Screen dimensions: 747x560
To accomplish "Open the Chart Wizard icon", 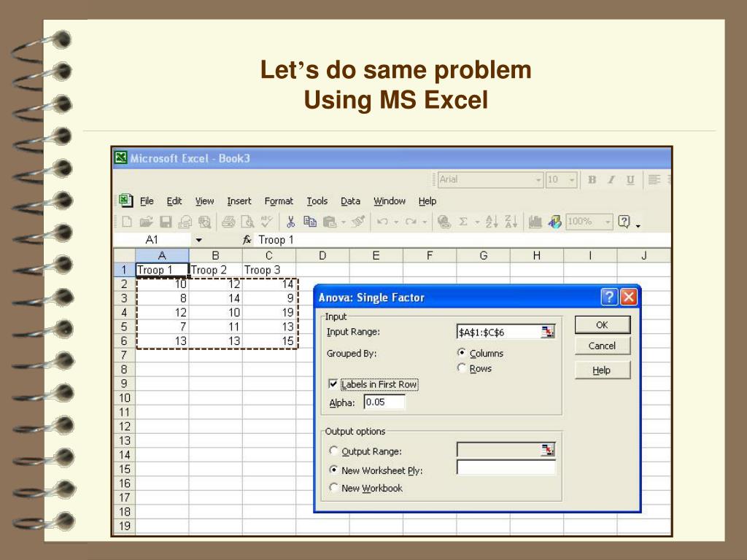I will click(x=535, y=222).
